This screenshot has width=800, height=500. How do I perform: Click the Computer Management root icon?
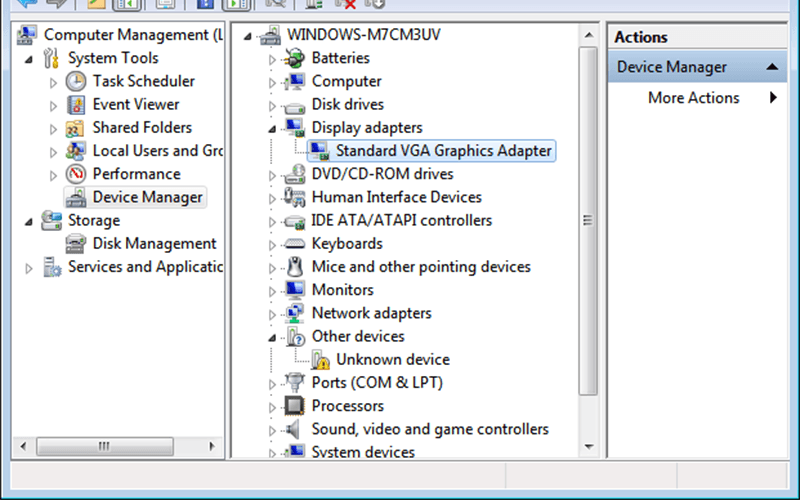(x=27, y=35)
